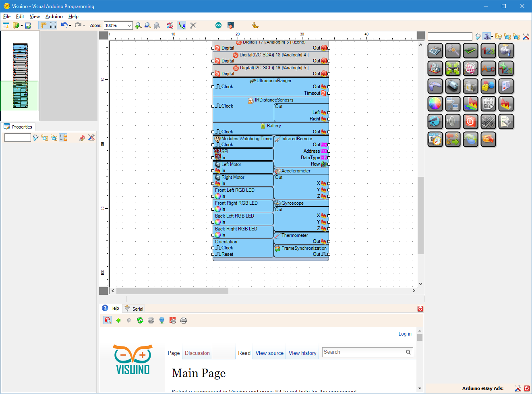Click the color wheel components category icon

tap(435, 104)
